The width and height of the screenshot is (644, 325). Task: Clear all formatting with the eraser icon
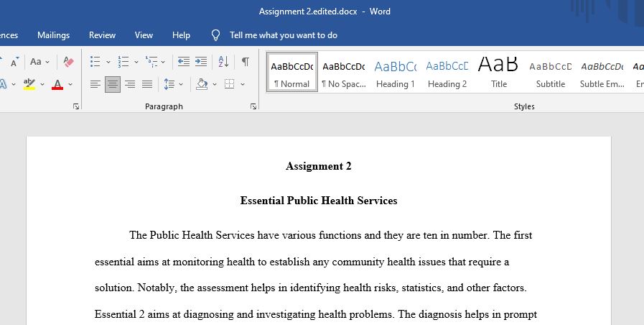pyautogui.click(x=69, y=62)
